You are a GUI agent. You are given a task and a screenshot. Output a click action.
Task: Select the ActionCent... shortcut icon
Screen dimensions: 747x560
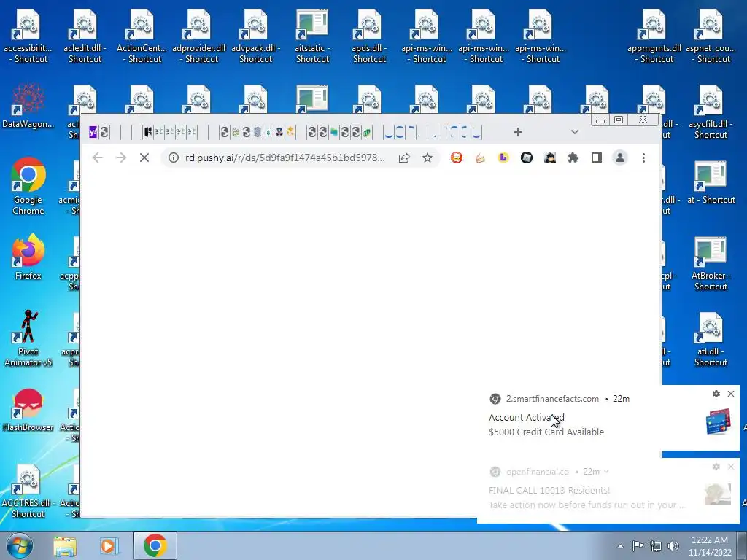[142, 37]
